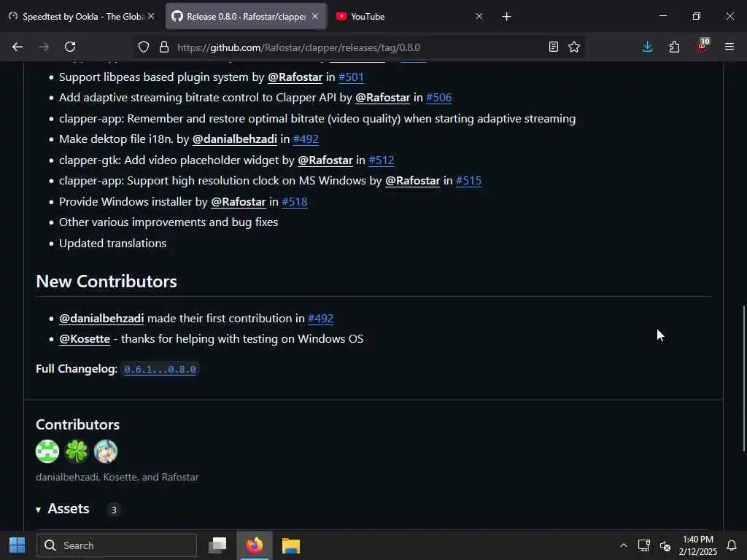Open the Windows Start menu
The image size is (747, 560).
[18, 545]
